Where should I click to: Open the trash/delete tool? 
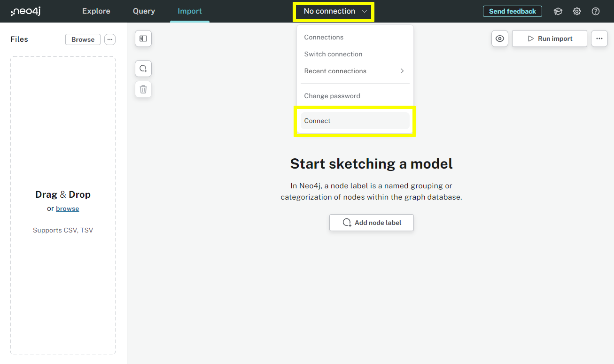143,89
